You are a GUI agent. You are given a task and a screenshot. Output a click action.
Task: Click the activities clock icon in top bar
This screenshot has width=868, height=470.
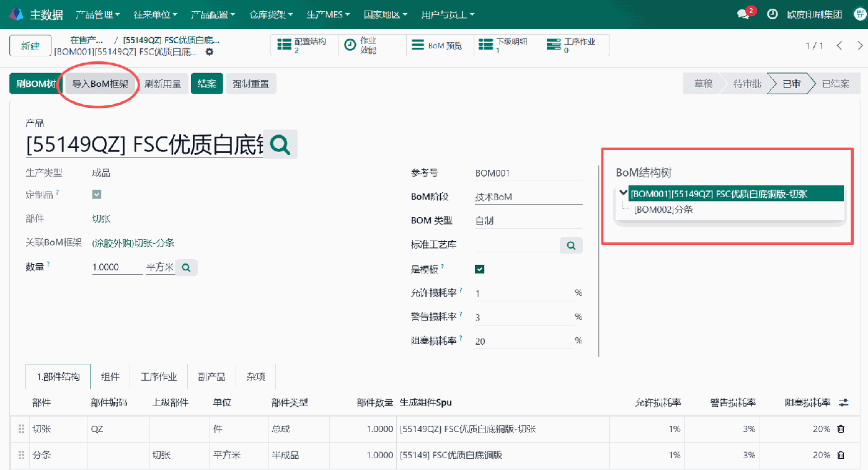pyautogui.click(x=772, y=14)
